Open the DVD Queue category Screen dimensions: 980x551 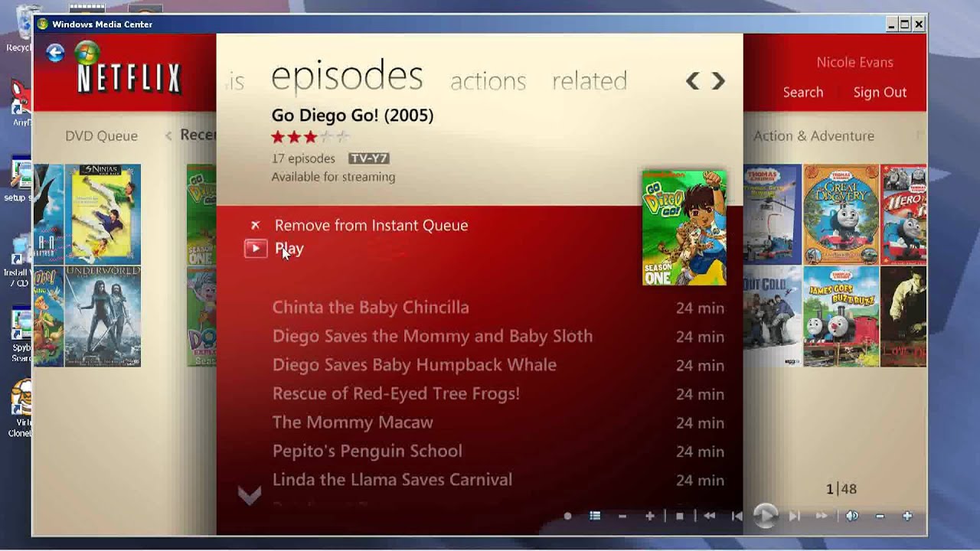(101, 135)
